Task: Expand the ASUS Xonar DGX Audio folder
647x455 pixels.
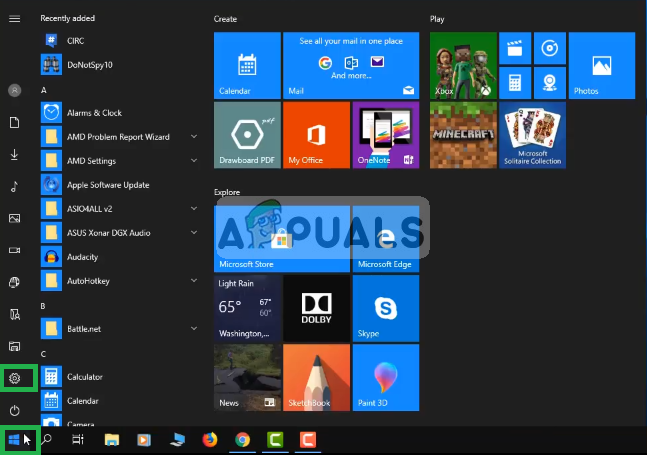Action: point(193,232)
